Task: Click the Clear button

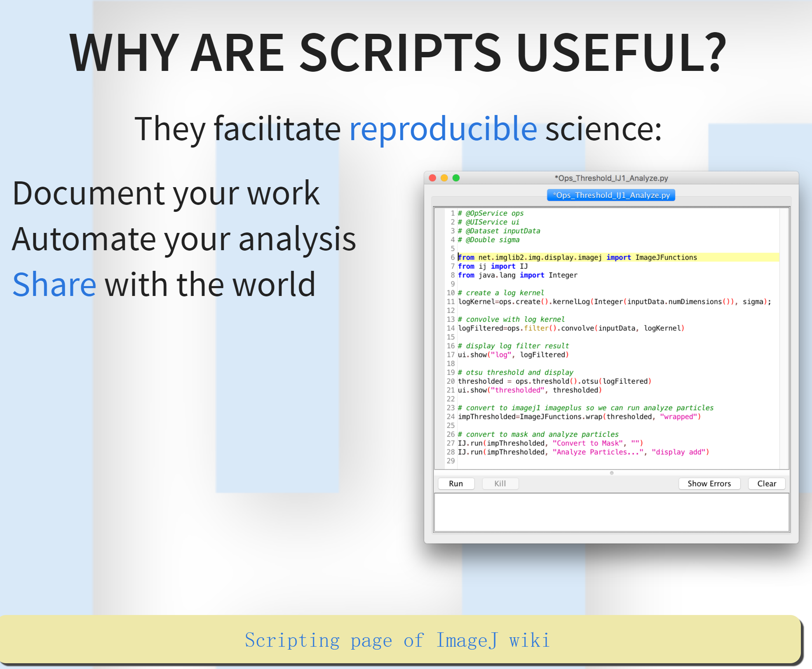Action: (767, 484)
